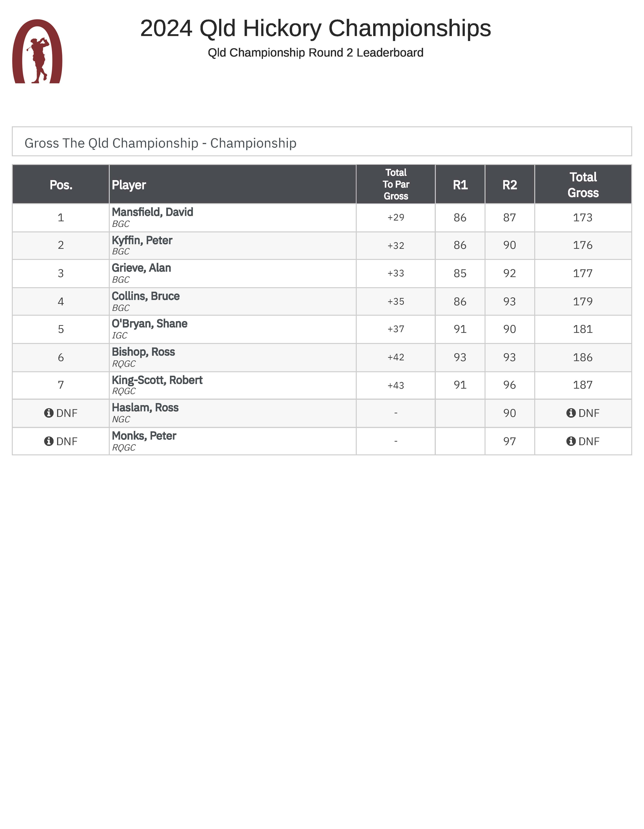
Task: Click O'Bryan, Shane player entry
Action: pyautogui.click(x=149, y=324)
